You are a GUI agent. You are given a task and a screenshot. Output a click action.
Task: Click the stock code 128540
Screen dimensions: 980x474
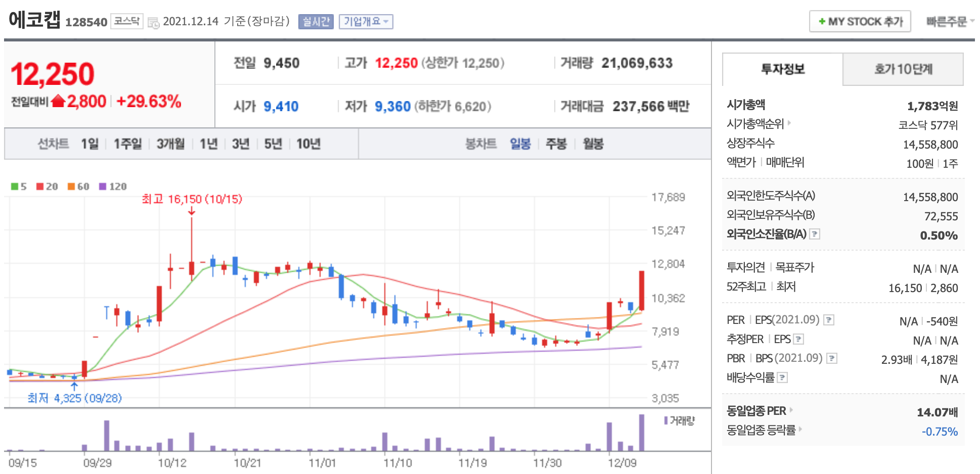coord(86,22)
